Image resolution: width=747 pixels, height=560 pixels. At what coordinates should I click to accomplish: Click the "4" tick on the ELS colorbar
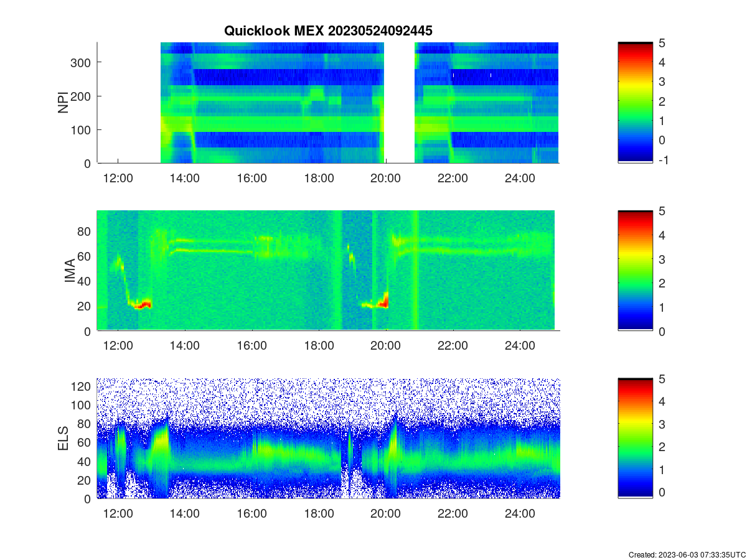pyautogui.click(x=662, y=401)
